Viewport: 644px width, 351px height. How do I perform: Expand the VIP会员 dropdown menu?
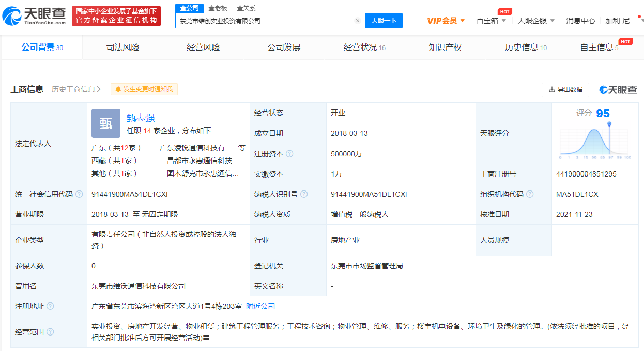coord(446,21)
